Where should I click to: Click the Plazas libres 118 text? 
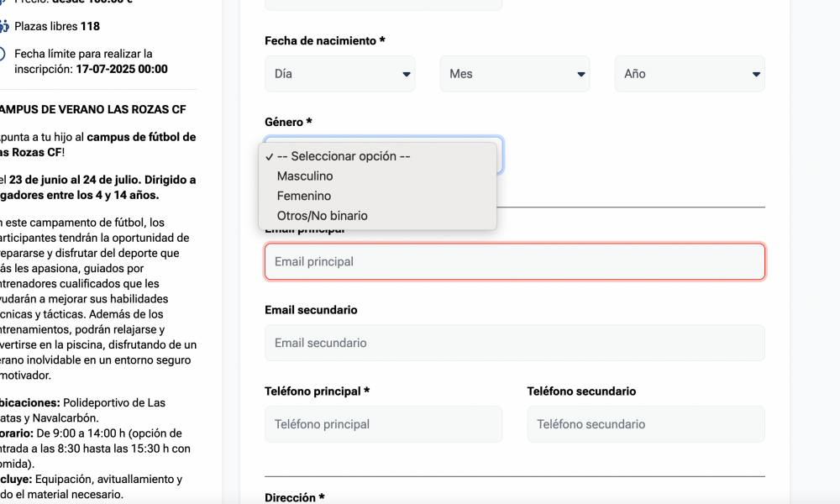click(57, 26)
